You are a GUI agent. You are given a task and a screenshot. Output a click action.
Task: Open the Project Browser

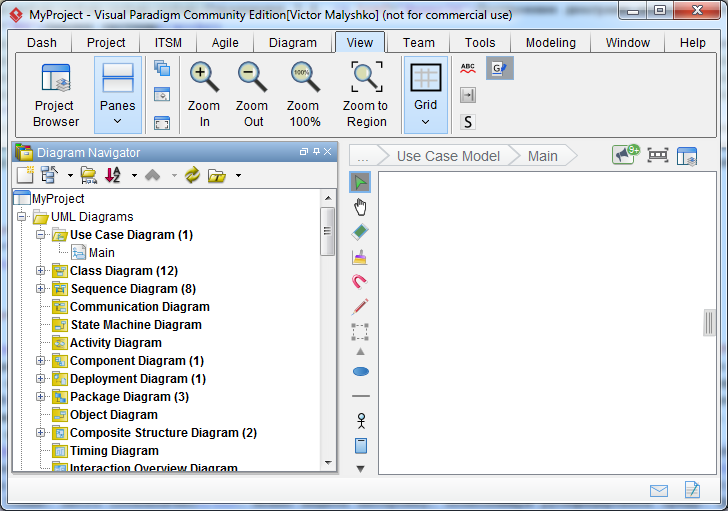coord(56,95)
